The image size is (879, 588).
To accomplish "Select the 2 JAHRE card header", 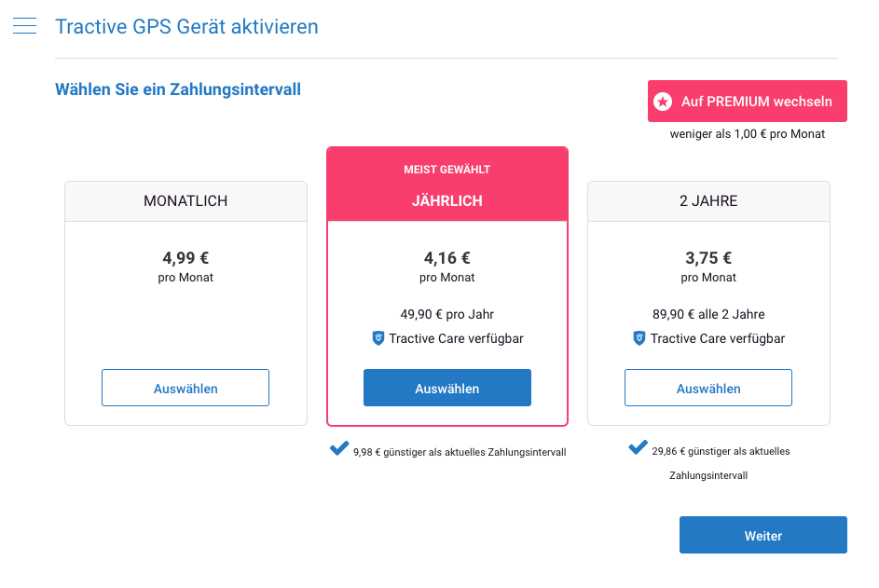I will (x=708, y=201).
